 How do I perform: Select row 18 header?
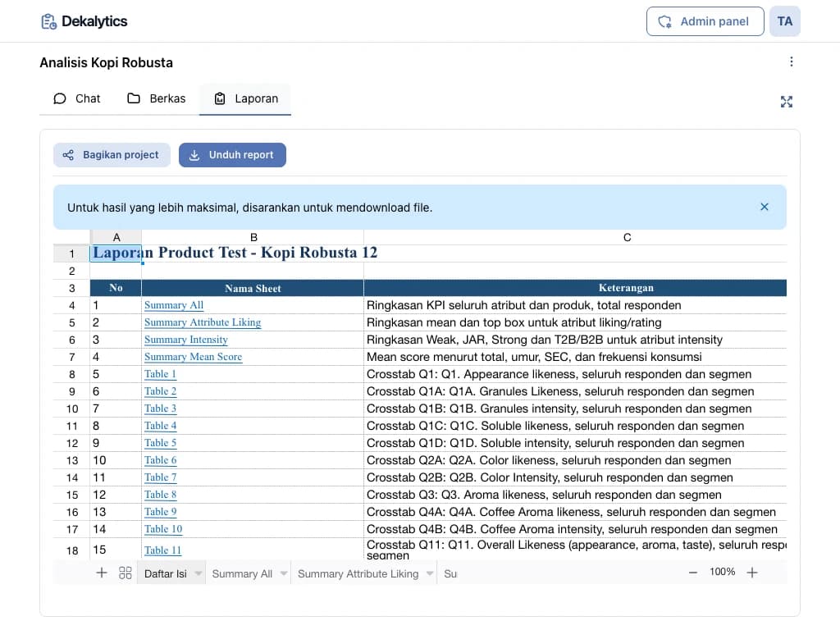pos(71,550)
